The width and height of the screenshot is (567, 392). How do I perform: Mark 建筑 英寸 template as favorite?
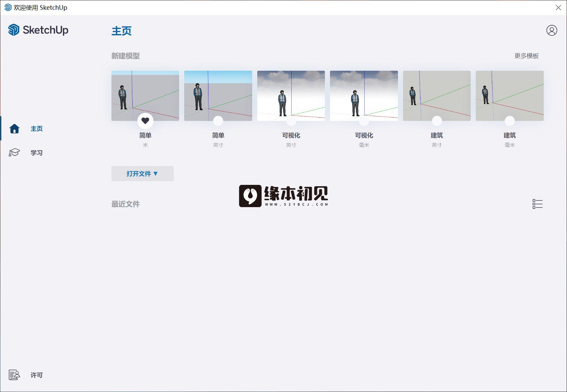pyautogui.click(x=437, y=121)
